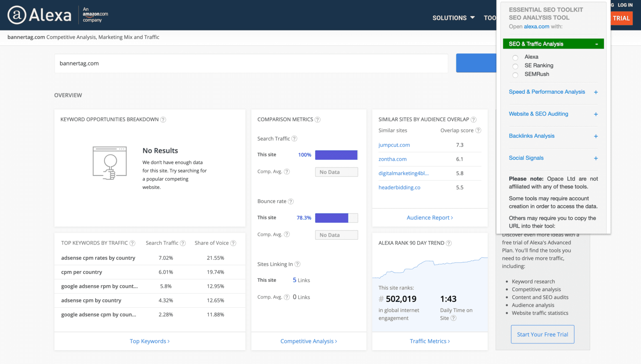
Task: Expand the Backlinks Analysis section
Action: coord(596,136)
